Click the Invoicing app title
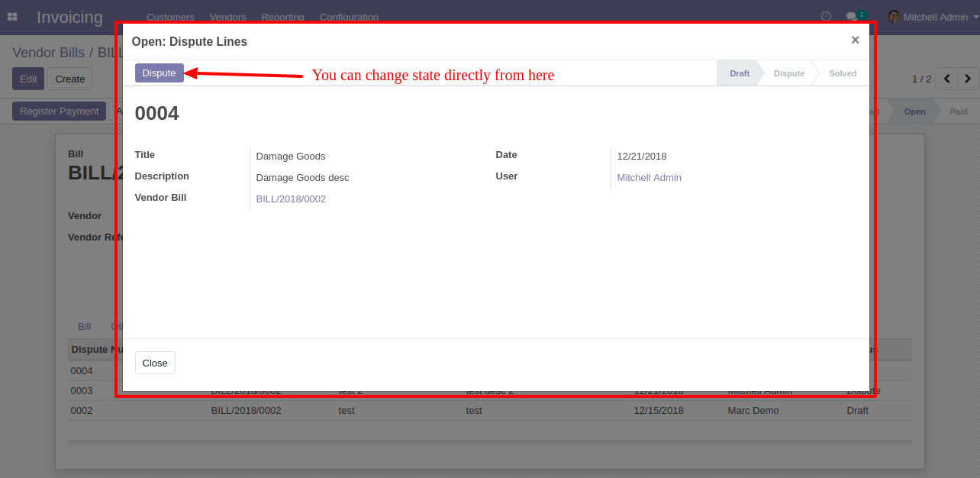Viewport: 980px width, 478px height. point(69,17)
